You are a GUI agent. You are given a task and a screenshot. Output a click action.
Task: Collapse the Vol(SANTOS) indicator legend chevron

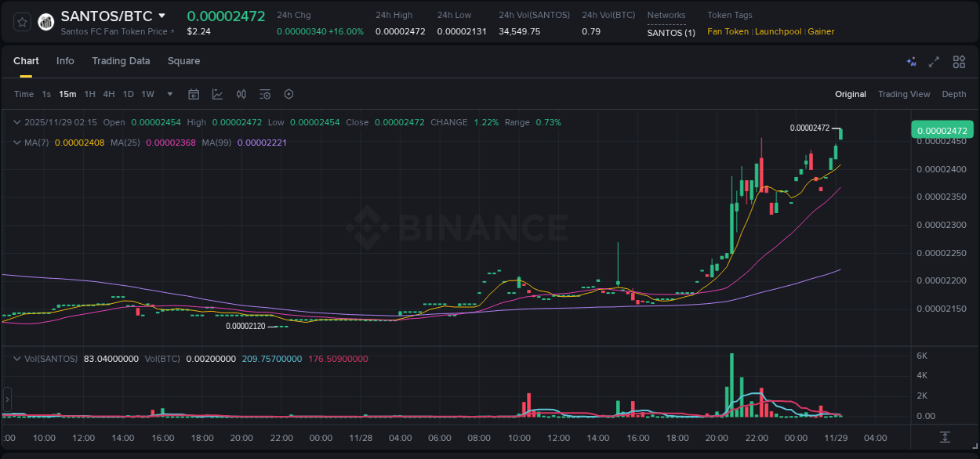pyautogui.click(x=17, y=359)
